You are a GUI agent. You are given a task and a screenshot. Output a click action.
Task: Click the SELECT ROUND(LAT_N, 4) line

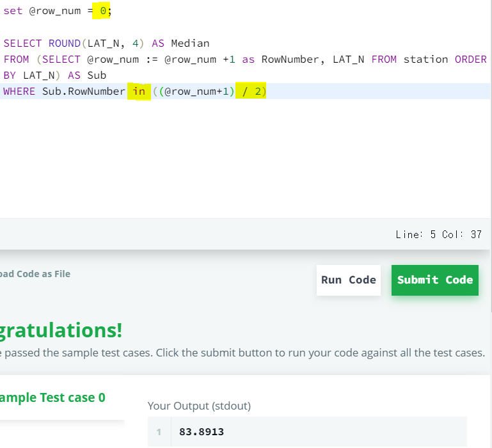(106, 44)
